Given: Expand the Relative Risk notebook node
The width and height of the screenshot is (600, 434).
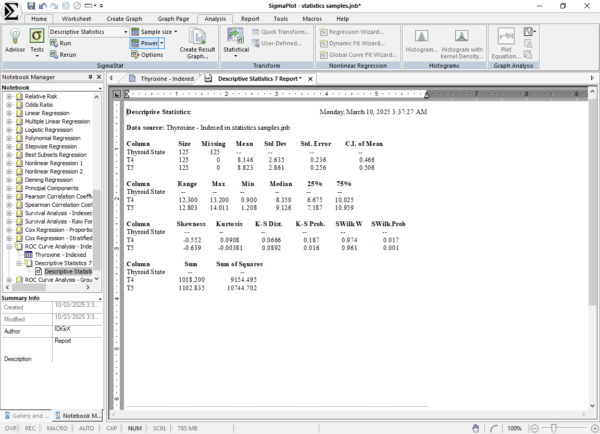Looking at the screenshot, I should pos(9,96).
